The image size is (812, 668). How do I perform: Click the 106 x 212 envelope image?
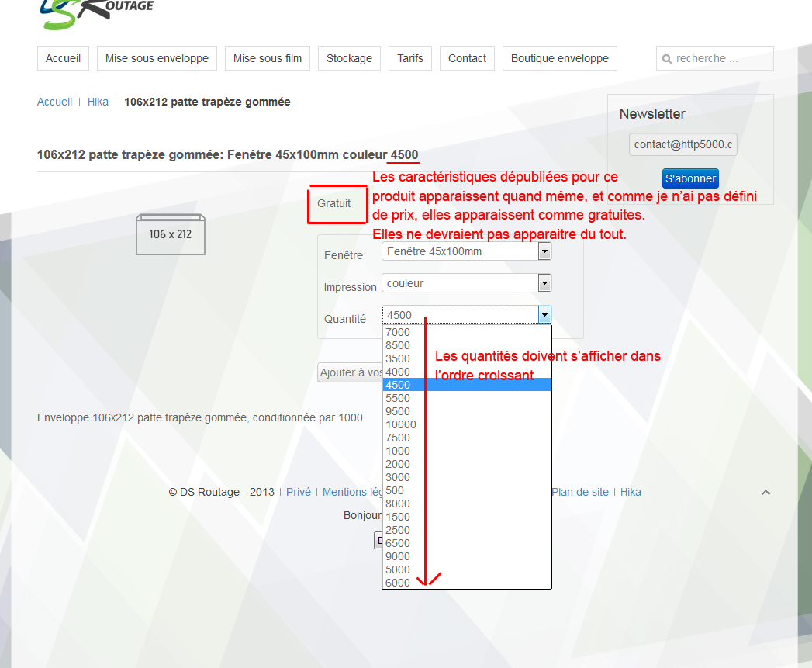pos(171,234)
